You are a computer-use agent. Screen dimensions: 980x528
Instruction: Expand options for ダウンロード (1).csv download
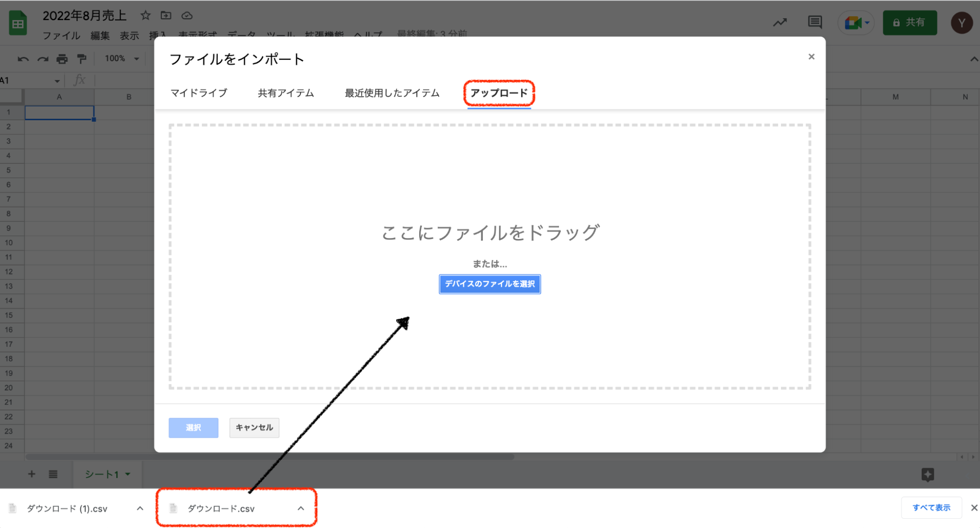coord(140,508)
